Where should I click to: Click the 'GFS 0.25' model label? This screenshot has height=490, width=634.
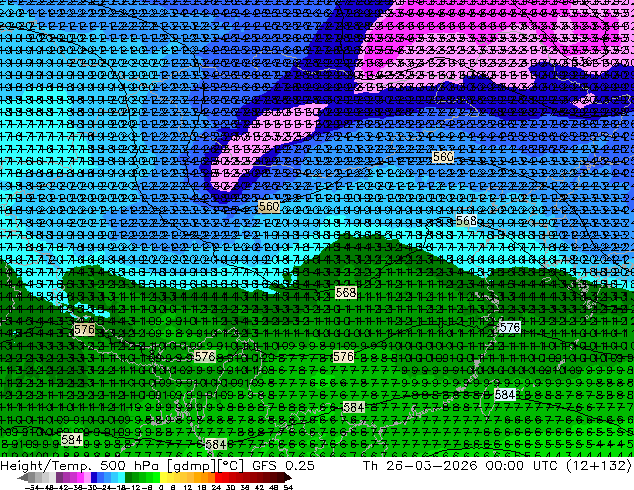pyautogui.click(x=283, y=466)
